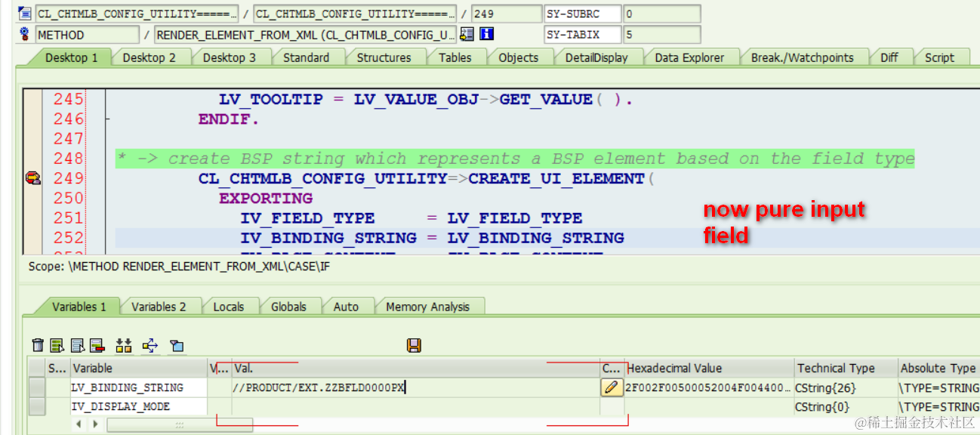Open the Tables tab
Screen dimensions: 980x435
455,57
